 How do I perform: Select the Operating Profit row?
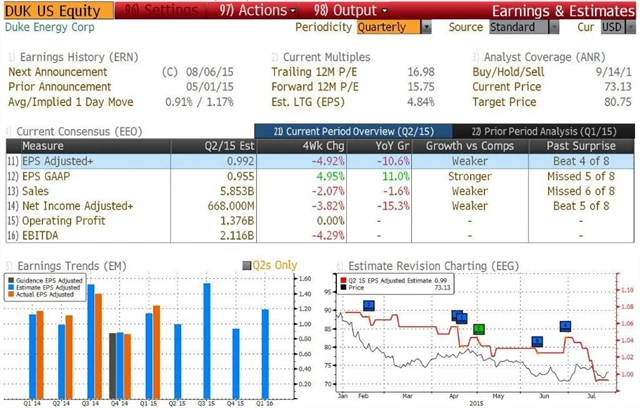pos(320,221)
